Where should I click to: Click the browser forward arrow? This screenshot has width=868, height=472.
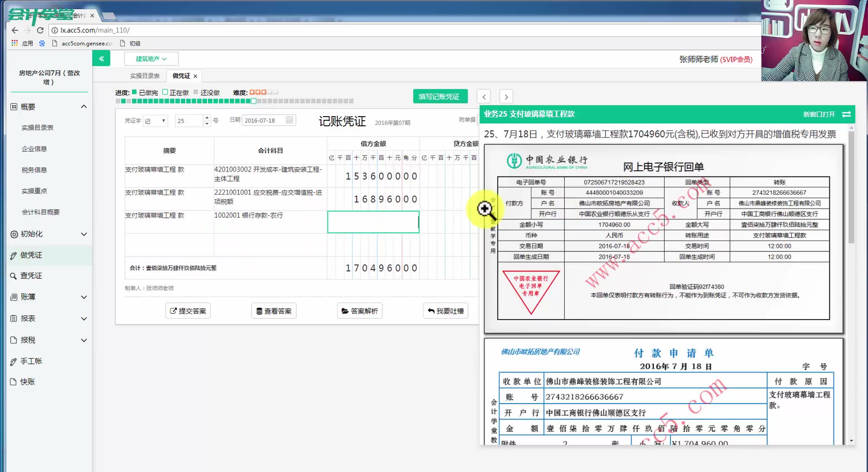pos(27,30)
